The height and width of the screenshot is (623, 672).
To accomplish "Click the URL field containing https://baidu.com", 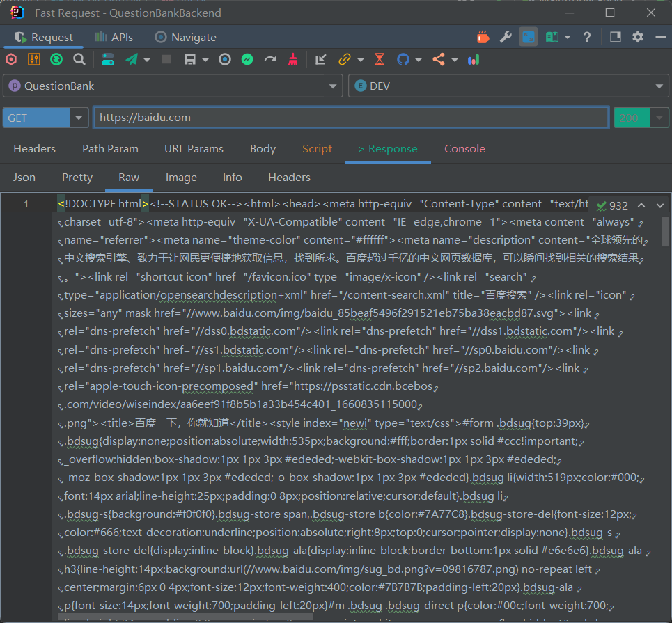I will 352,118.
